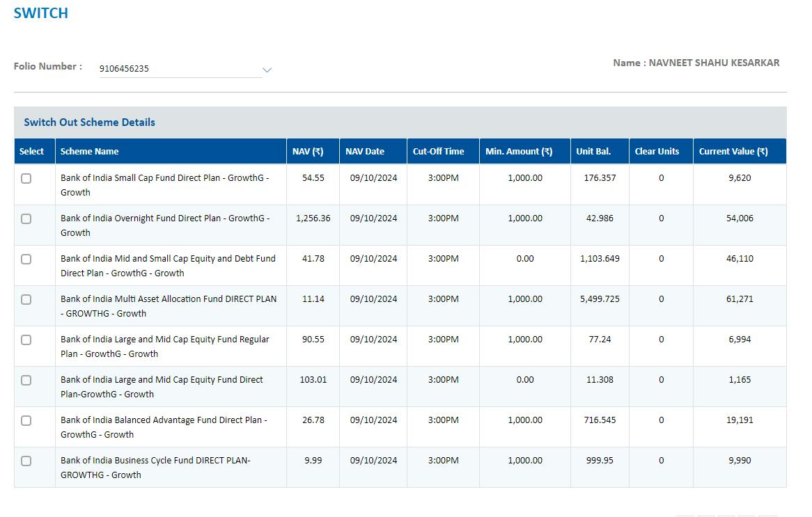This screenshot has width=812, height=517.
Task: Click Bank of India Small Cap Fund scheme name
Action: [x=164, y=185]
